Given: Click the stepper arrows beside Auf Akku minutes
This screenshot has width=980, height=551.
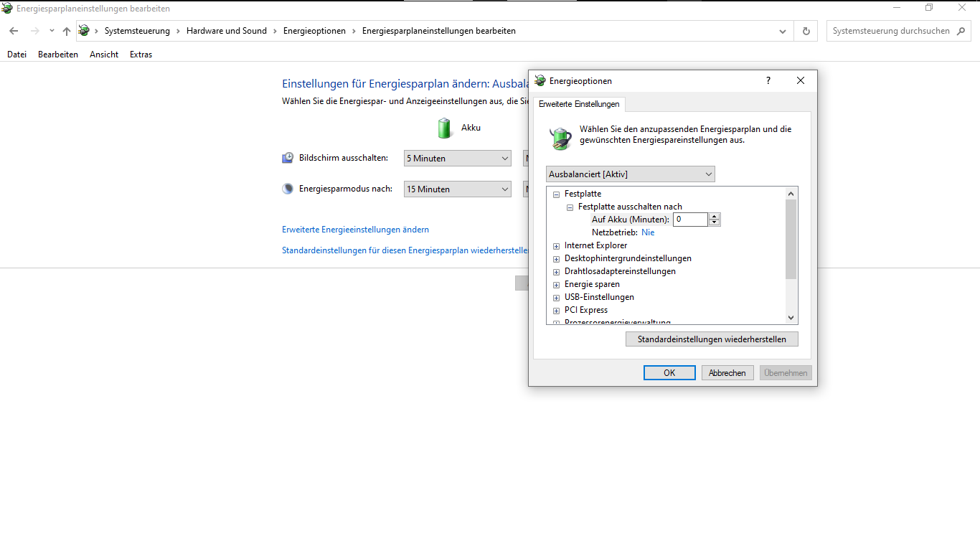Looking at the screenshot, I should [x=714, y=219].
